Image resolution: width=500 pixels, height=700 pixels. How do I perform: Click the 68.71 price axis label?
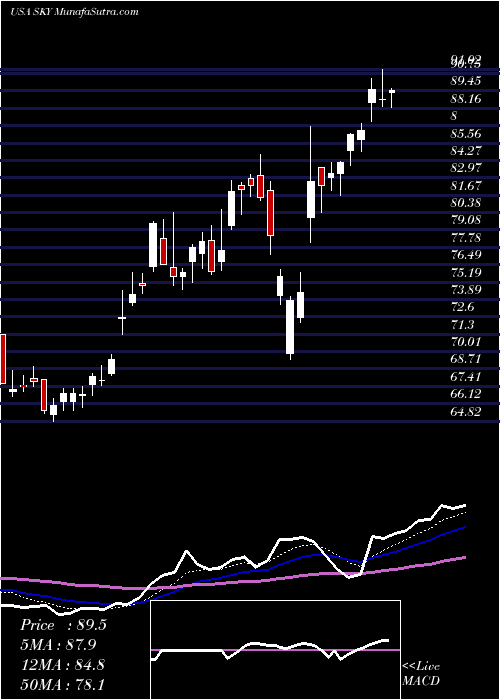click(465, 359)
